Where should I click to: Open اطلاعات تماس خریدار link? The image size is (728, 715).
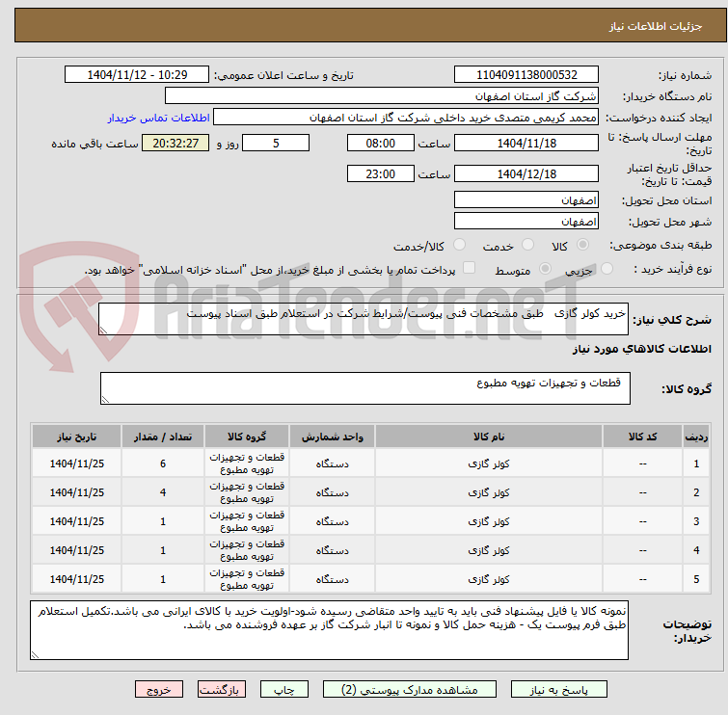(x=159, y=118)
